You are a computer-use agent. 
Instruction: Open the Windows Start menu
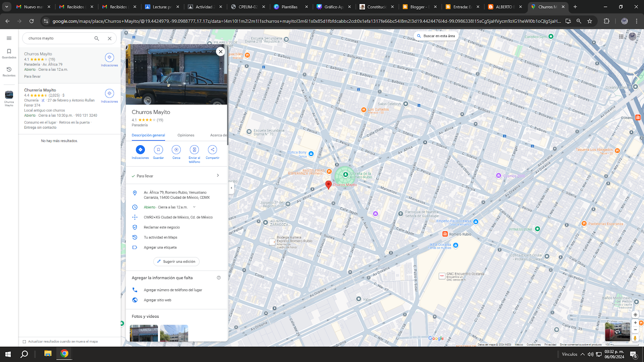pos(8,354)
